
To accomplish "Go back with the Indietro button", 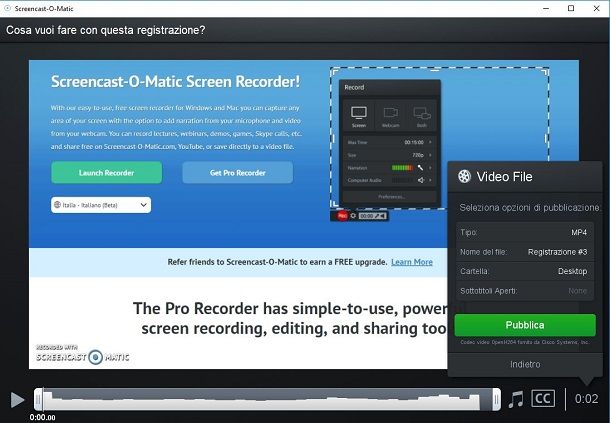I will [525, 364].
